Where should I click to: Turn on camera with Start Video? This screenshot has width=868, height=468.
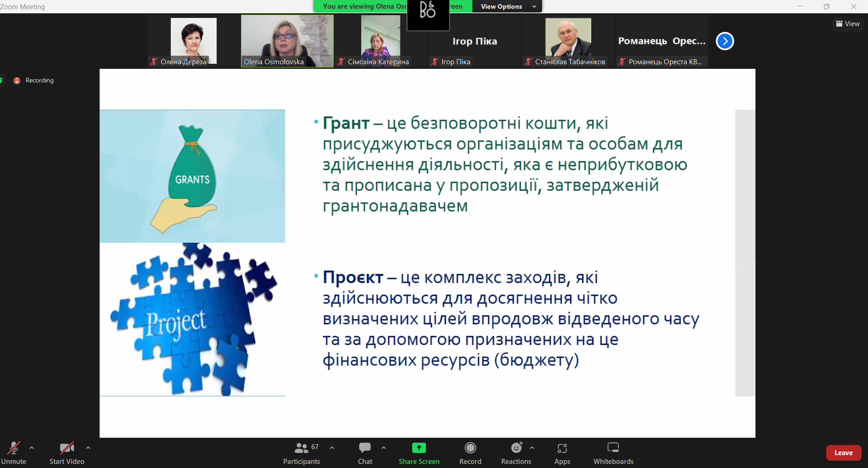pyautogui.click(x=67, y=452)
